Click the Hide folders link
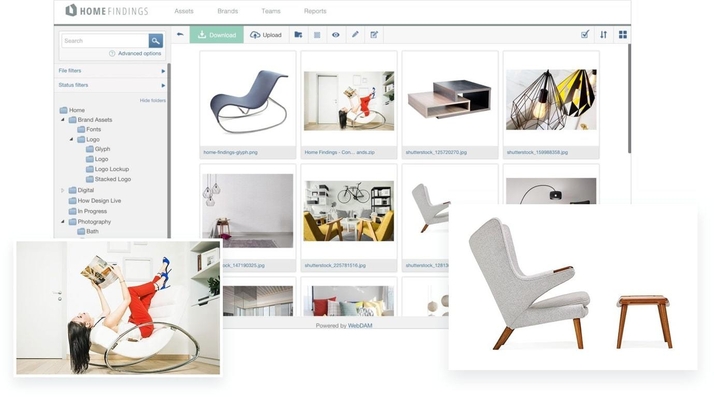Screen dimensions: 714x397 tap(153, 100)
